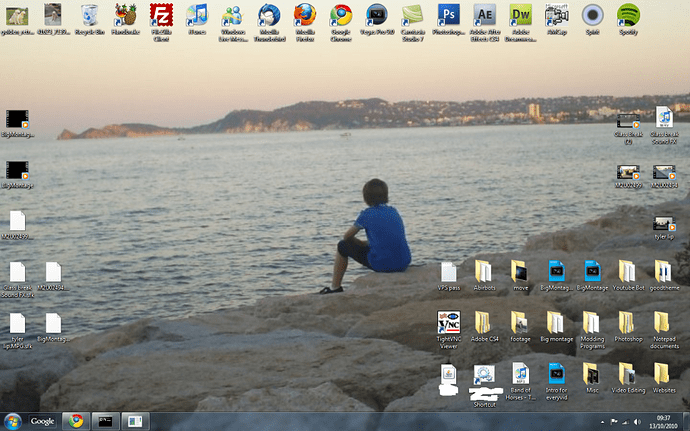
Task: Open the iTunes desktop shortcut
Action: pos(197,15)
